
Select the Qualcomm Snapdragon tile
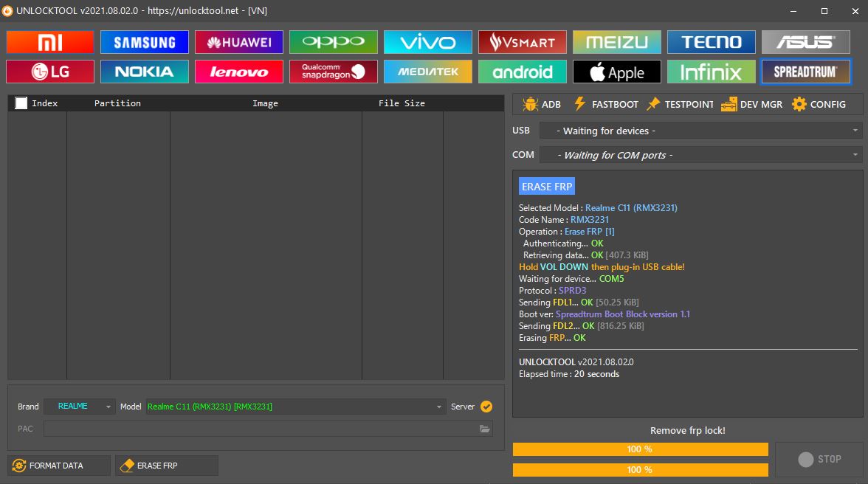[x=334, y=72]
